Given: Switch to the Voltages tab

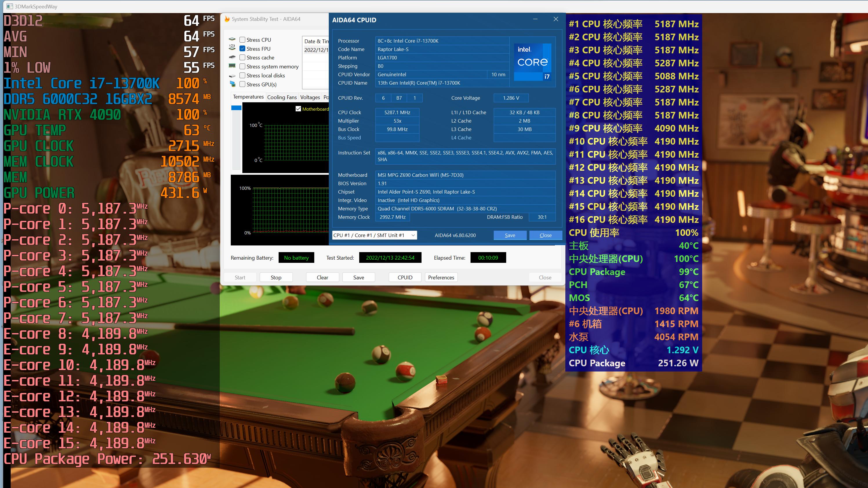Looking at the screenshot, I should pos(310,97).
